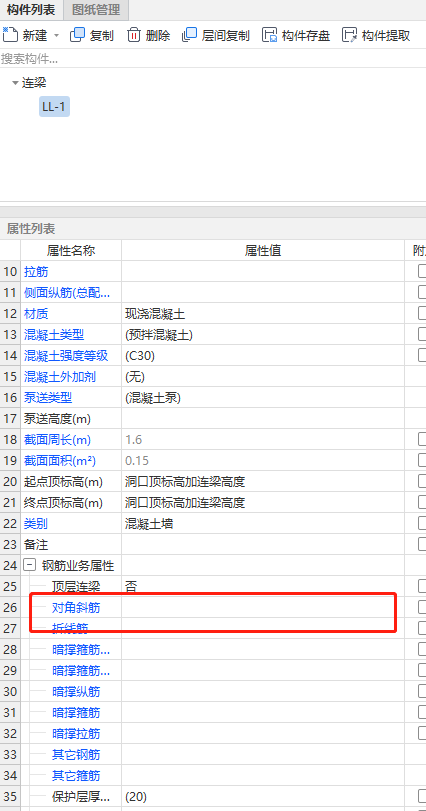Click 层间复制 (copy between floors) button
The height and width of the screenshot is (811, 426).
[216, 35]
